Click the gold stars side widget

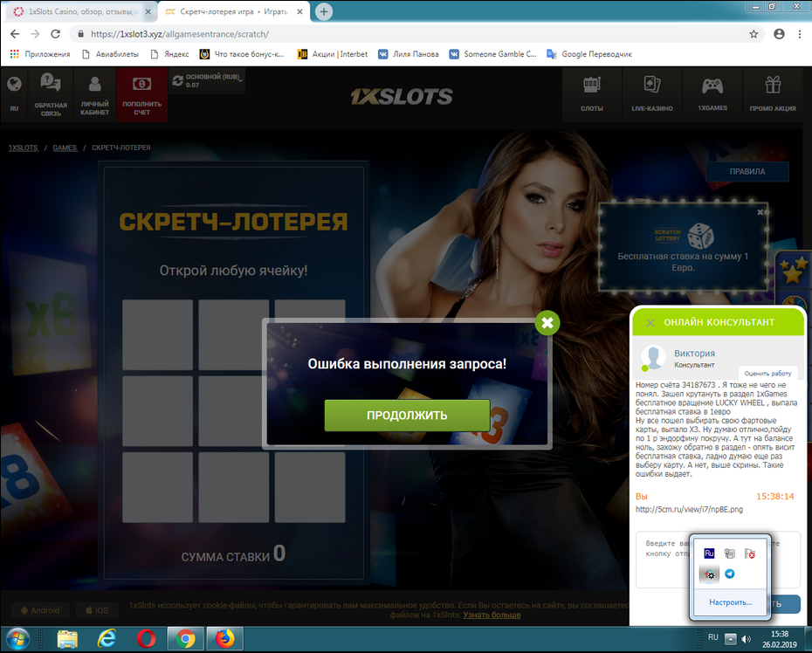pos(792,272)
